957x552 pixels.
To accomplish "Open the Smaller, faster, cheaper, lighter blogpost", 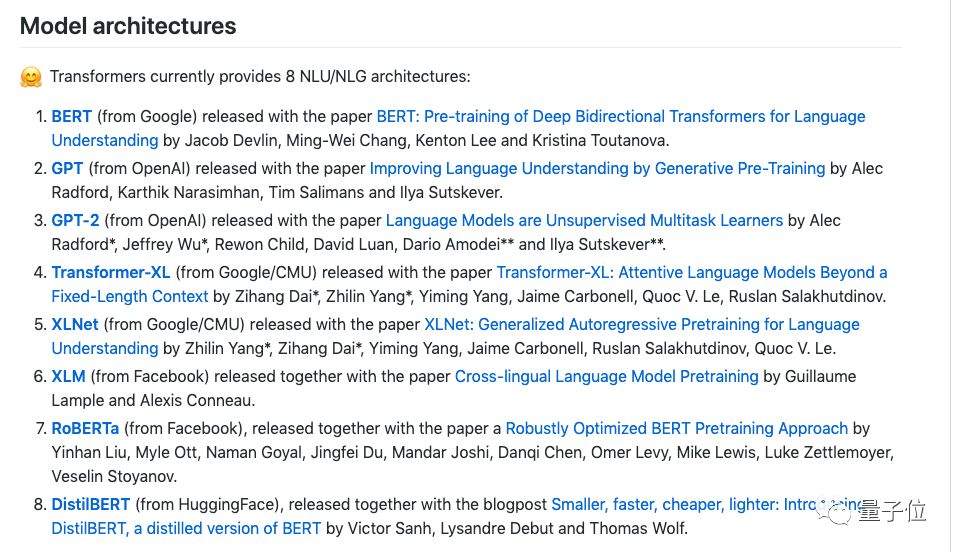I will click(x=680, y=504).
